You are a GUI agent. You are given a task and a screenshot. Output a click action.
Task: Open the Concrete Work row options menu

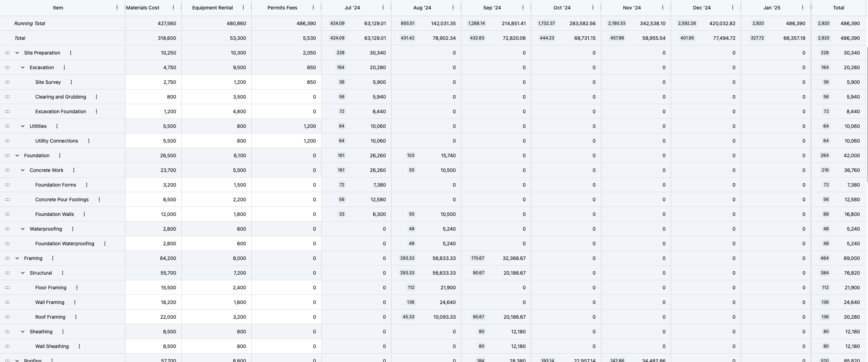(74, 170)
